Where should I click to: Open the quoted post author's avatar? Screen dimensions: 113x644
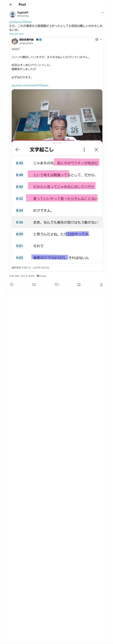tap(15, 41)
